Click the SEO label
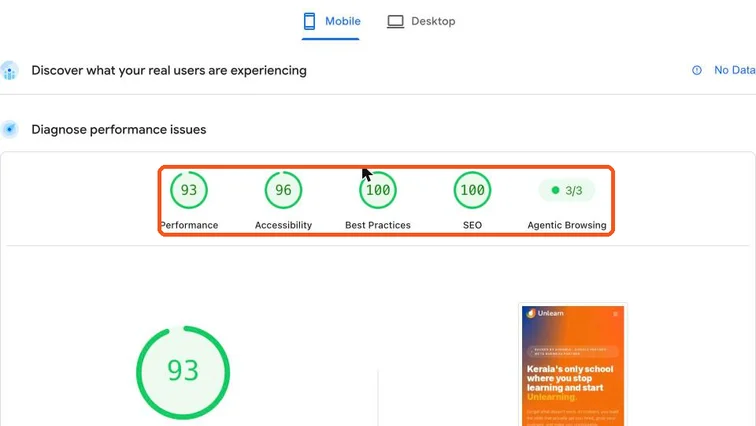756x426 pixels. tap(472, 225)
